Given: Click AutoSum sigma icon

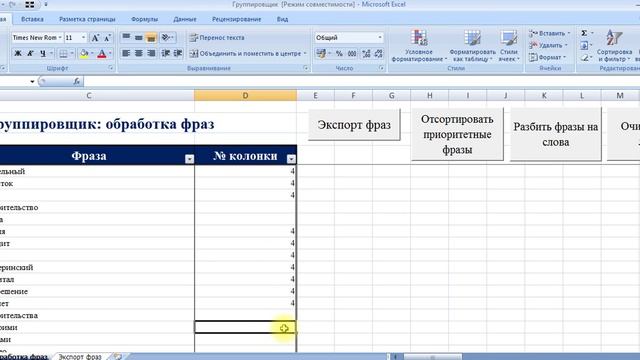Looking at the screenshot, I should coord(584,33).
